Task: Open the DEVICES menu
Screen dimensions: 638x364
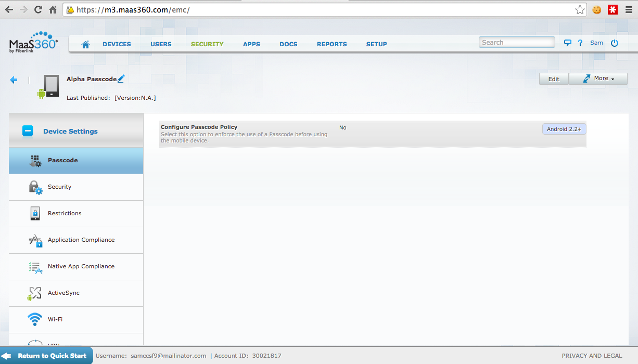Action: tap(117, 44)
